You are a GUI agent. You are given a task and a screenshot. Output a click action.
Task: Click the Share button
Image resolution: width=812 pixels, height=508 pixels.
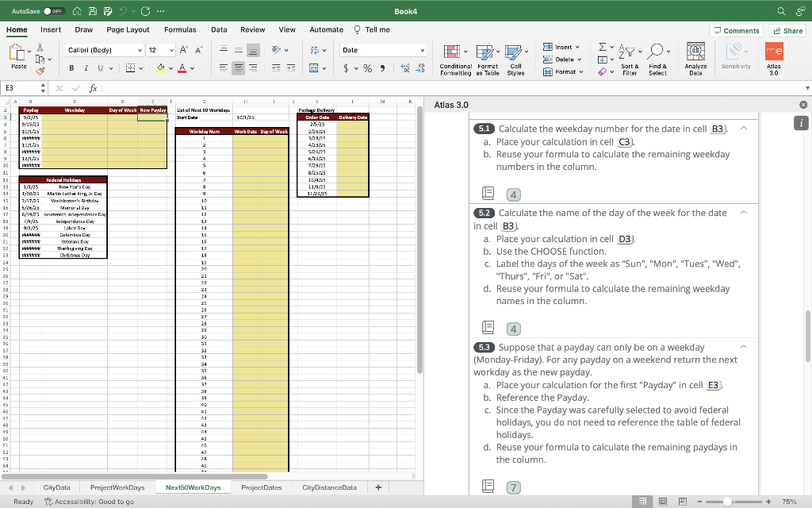pos(787,31)
